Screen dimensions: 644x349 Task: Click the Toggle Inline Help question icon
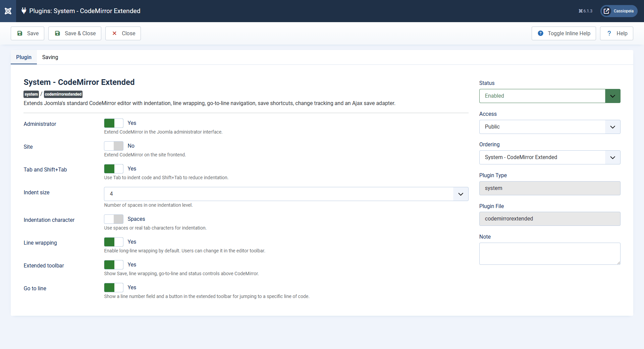coord(540,33)
